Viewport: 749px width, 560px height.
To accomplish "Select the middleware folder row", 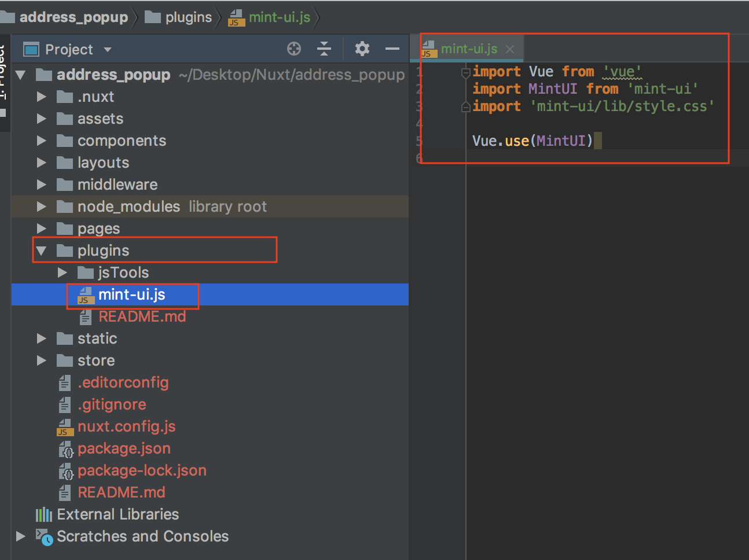I will point(210,185).
